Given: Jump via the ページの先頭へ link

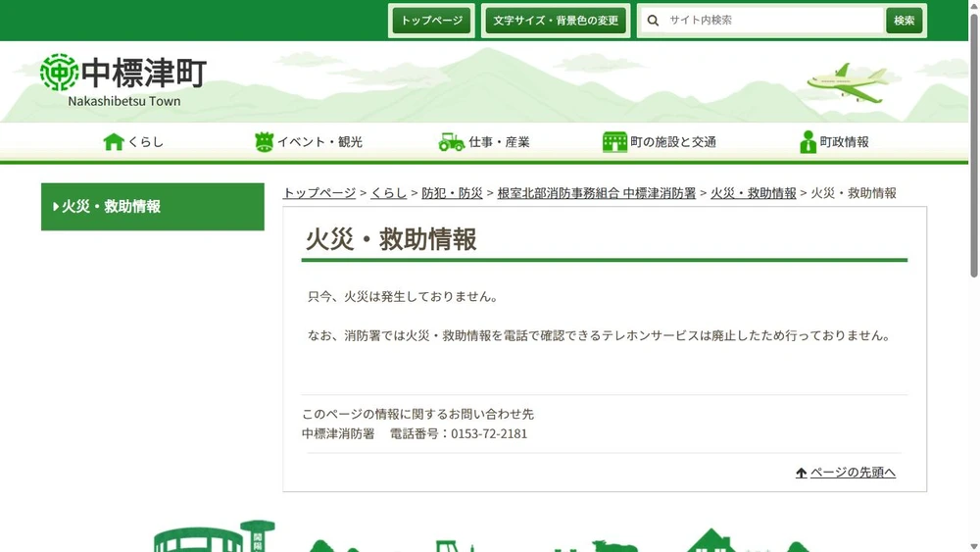Looking at the screenshot, I should [853, 473].
